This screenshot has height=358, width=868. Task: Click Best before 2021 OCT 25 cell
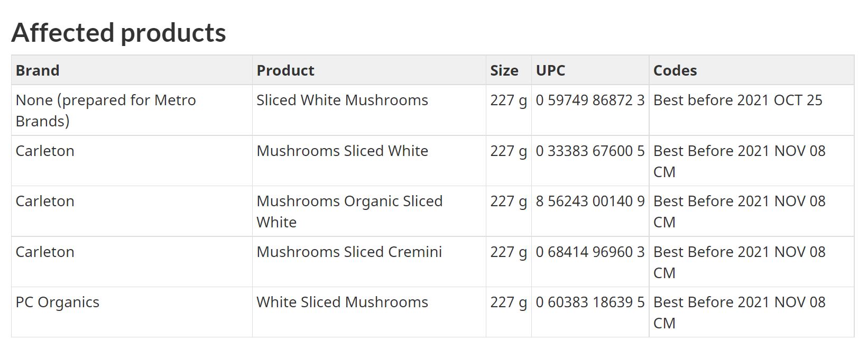point(751,110)
